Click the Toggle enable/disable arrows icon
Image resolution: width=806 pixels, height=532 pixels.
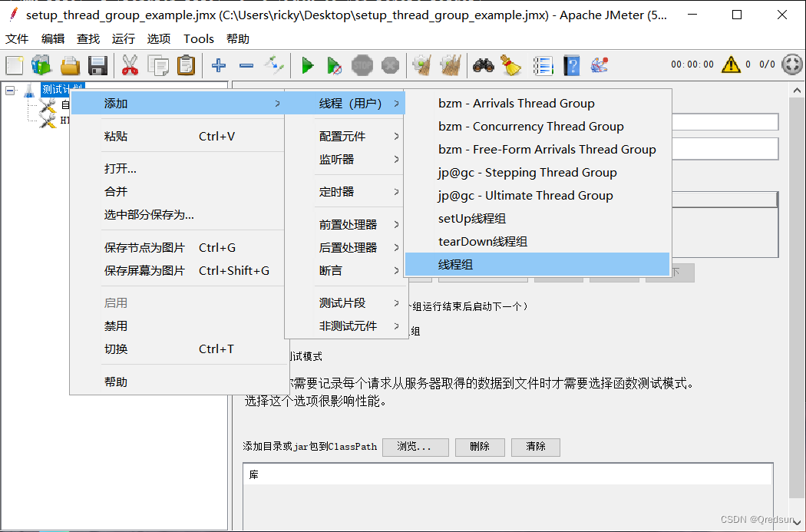tap(274, 65)
